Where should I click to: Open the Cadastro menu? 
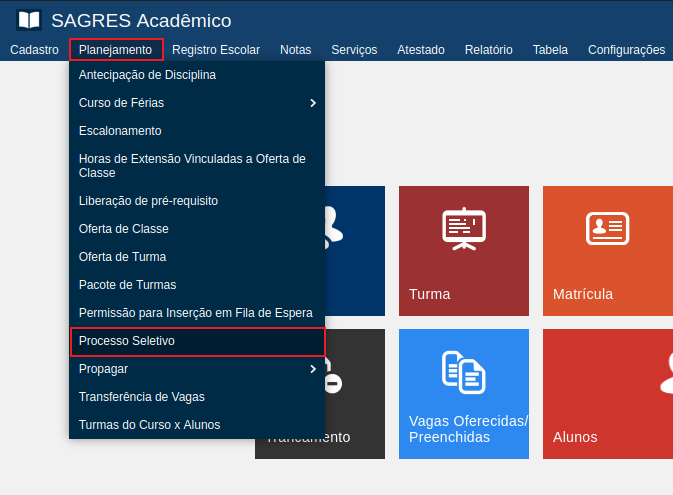pyautogui.click(x=34, y=49)
